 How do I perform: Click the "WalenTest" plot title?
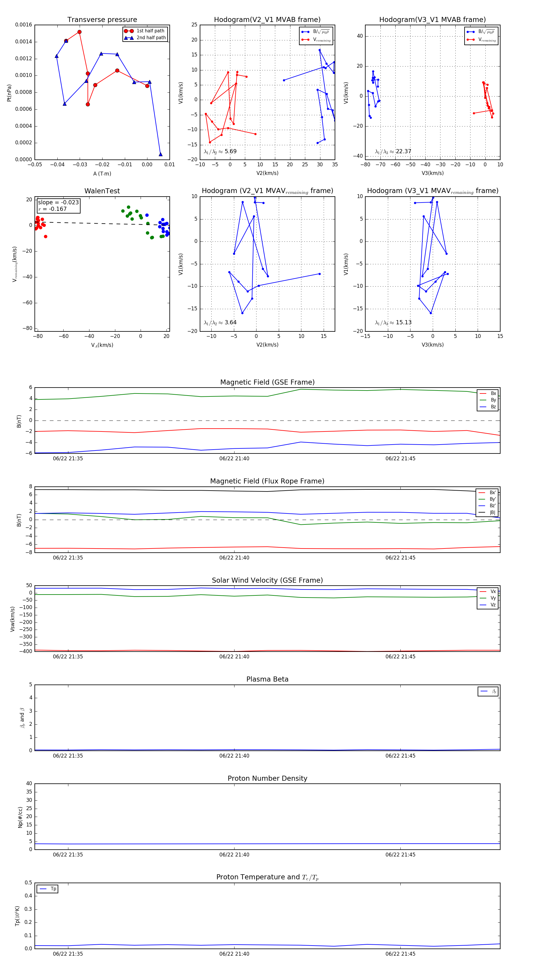(x=102, y=191)
